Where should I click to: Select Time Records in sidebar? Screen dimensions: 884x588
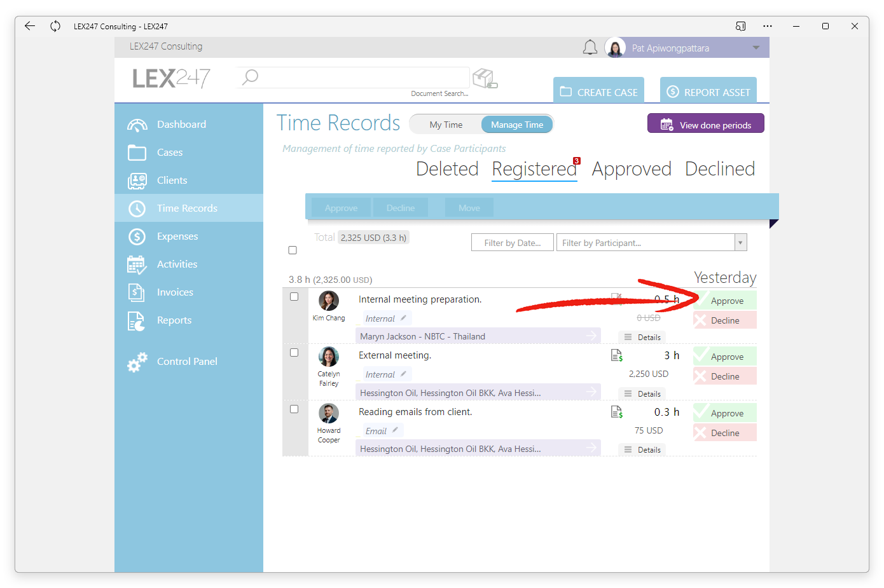[x=189, y=208]
